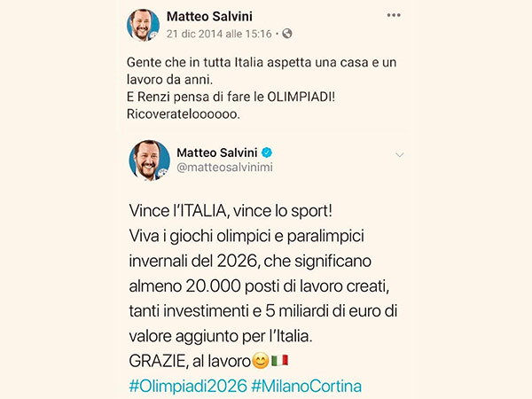This screenshot has width=532, height=399.
Task: Click the Matteo Salvini name on the Facebook post
Action: [x=209, y=16]
